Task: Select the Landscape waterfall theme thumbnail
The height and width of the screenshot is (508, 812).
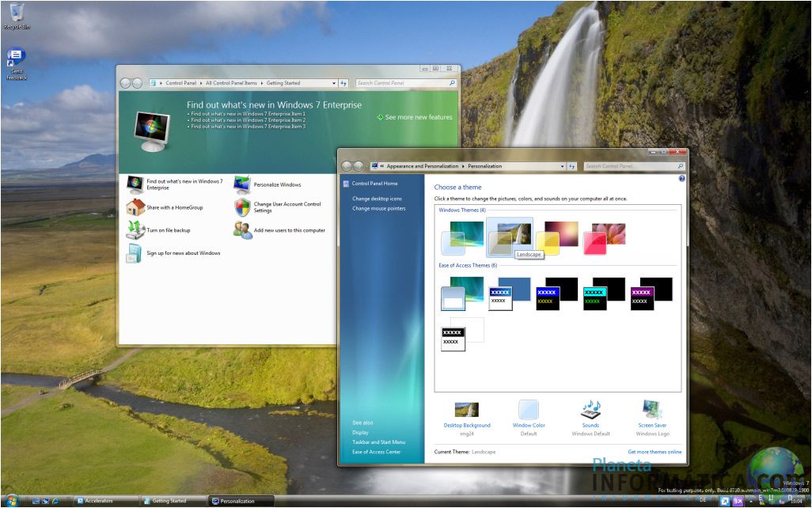Action: tap(509, 237)
